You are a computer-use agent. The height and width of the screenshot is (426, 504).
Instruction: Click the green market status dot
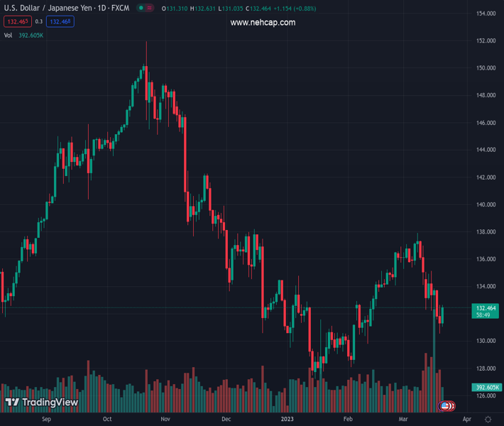pos(142,9)
